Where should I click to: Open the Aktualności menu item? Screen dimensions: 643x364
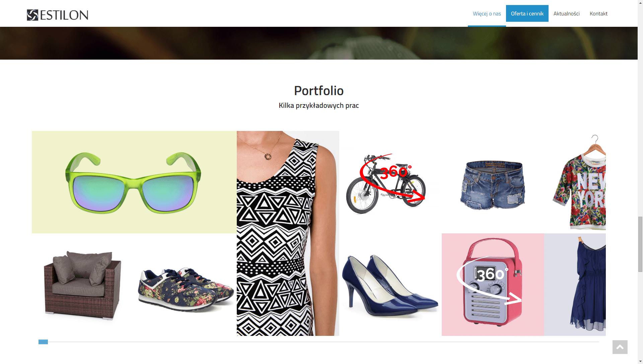pos(566,14)
